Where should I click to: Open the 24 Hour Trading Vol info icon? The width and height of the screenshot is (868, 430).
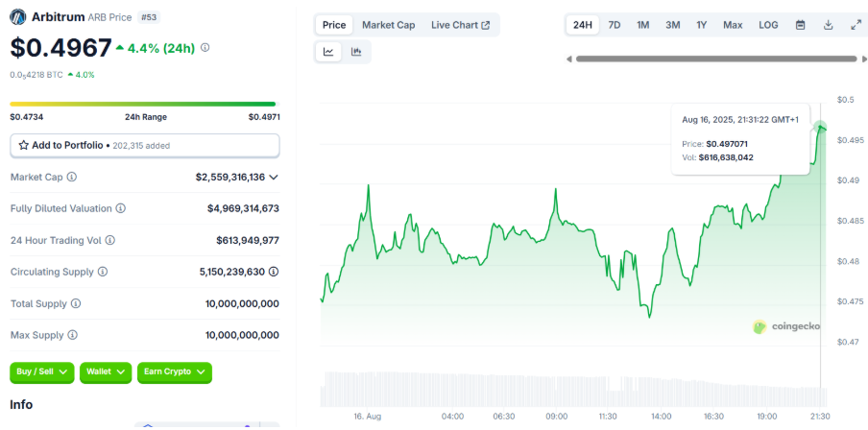click(x=110, y=240)
